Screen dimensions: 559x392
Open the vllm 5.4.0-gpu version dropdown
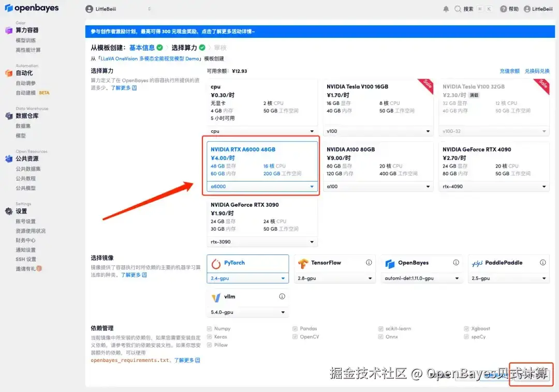(248, 312)
